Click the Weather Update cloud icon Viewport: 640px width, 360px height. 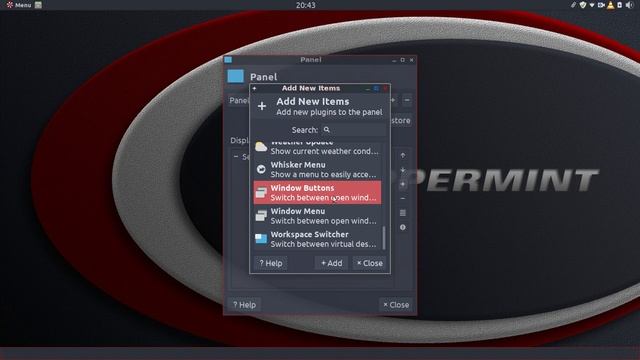click(x=261, y=147)
